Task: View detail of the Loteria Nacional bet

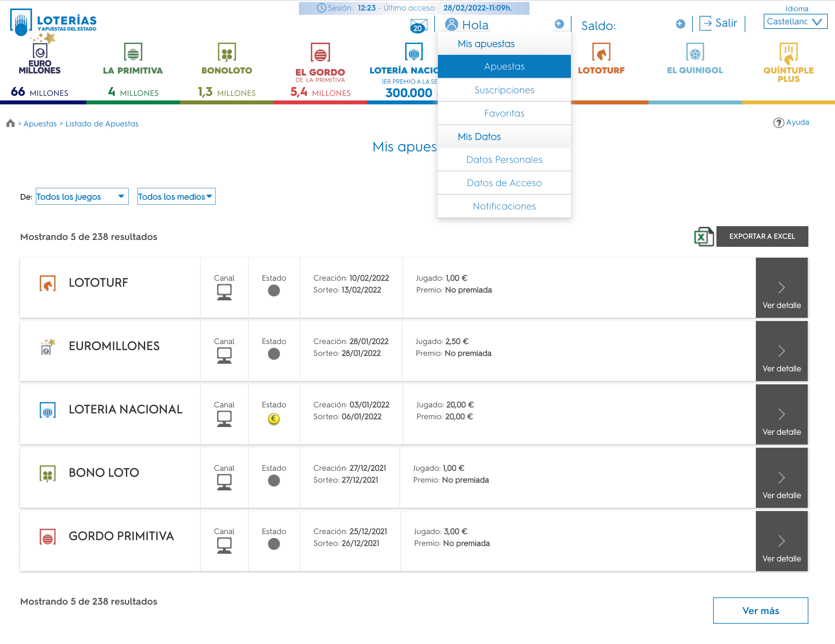Action: click(x=781, y=415)
